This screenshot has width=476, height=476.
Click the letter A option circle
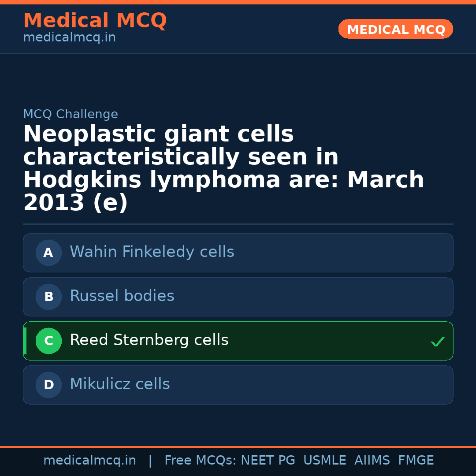click(48, 253)
